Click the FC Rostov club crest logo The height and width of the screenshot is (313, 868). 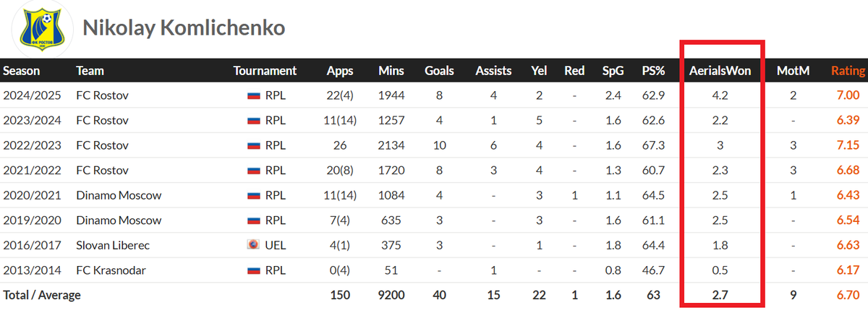pyautogui.click(x=39, y=27)
